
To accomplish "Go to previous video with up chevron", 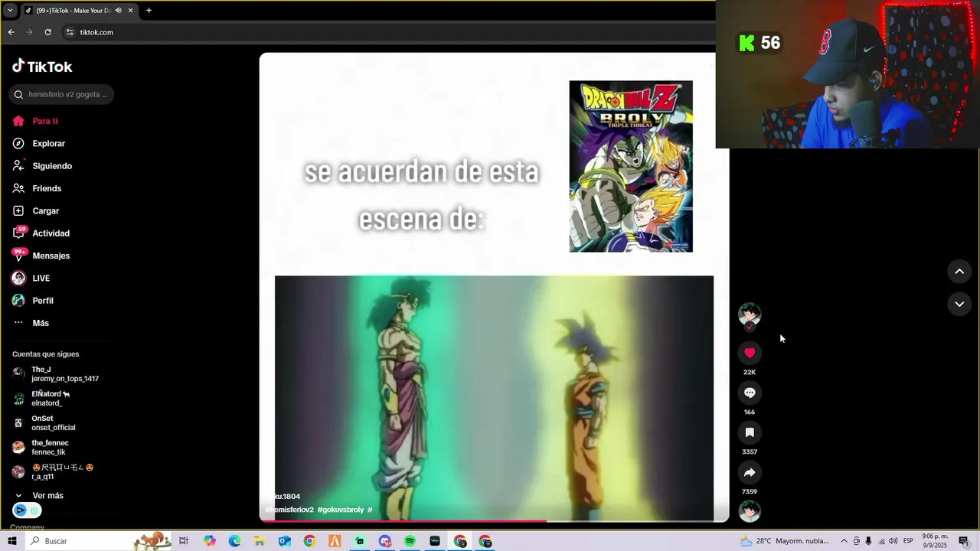I will click(959, 272).
